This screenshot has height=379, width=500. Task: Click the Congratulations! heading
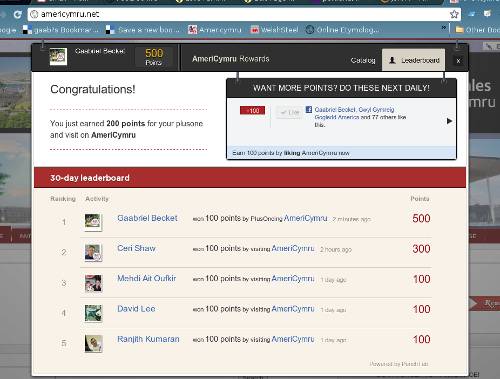93,89
